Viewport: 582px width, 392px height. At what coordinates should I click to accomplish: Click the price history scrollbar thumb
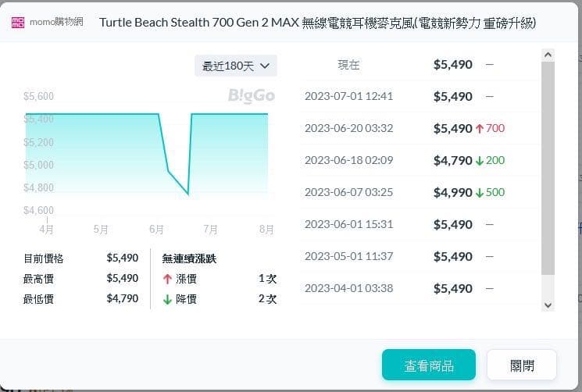548,169
